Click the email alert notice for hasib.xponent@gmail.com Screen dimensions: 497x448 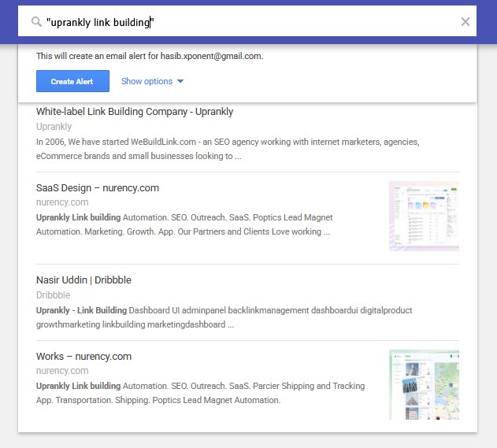click(x=150, y=56)
